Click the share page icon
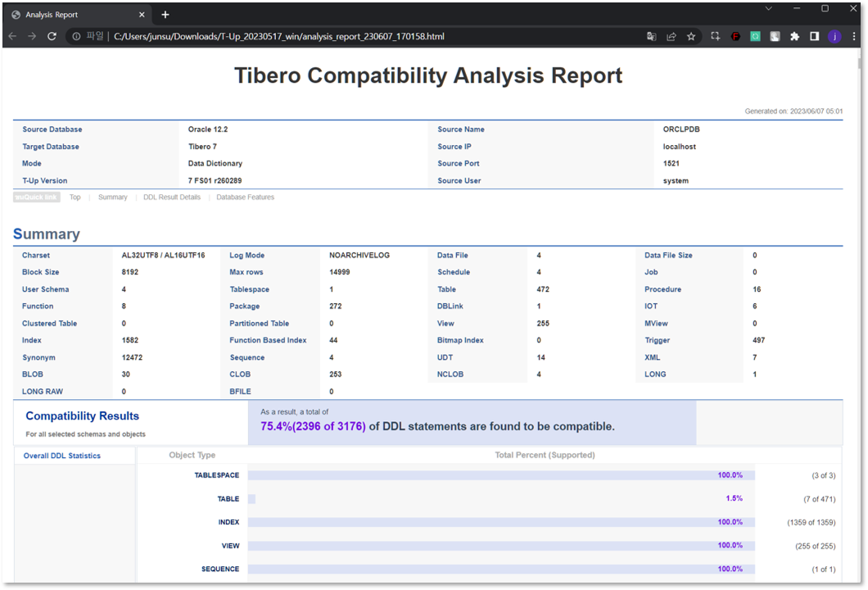The height and width of the screenshot is (590, 868). point(671,36)
